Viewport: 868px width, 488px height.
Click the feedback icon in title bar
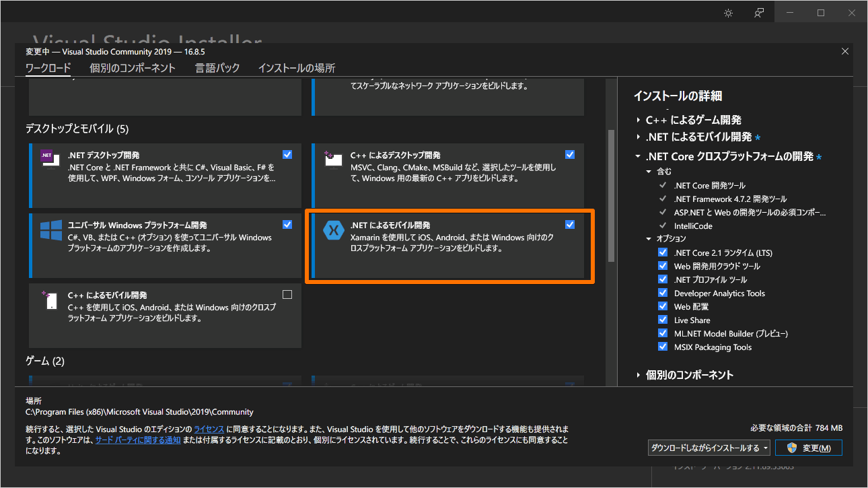(x=759, y=13)
